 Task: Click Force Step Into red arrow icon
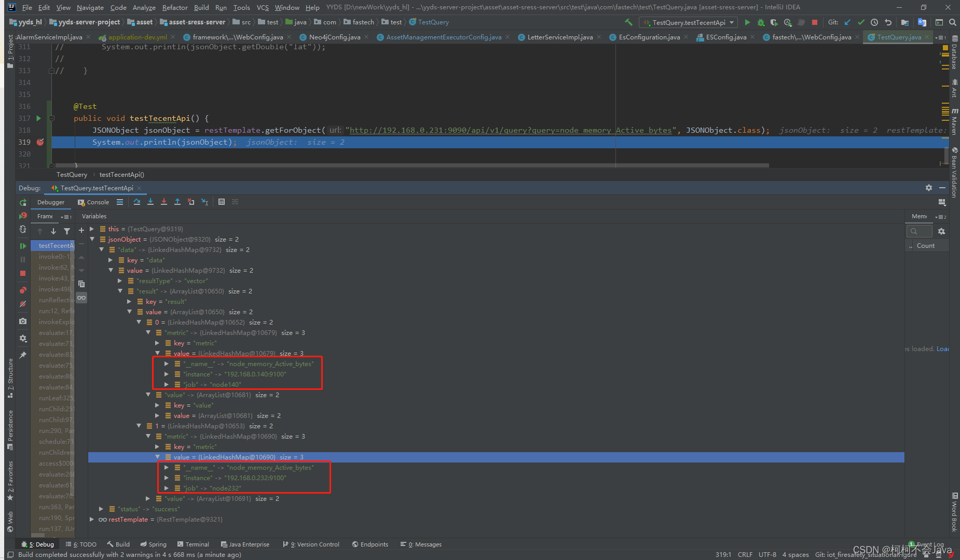[164, 202]
